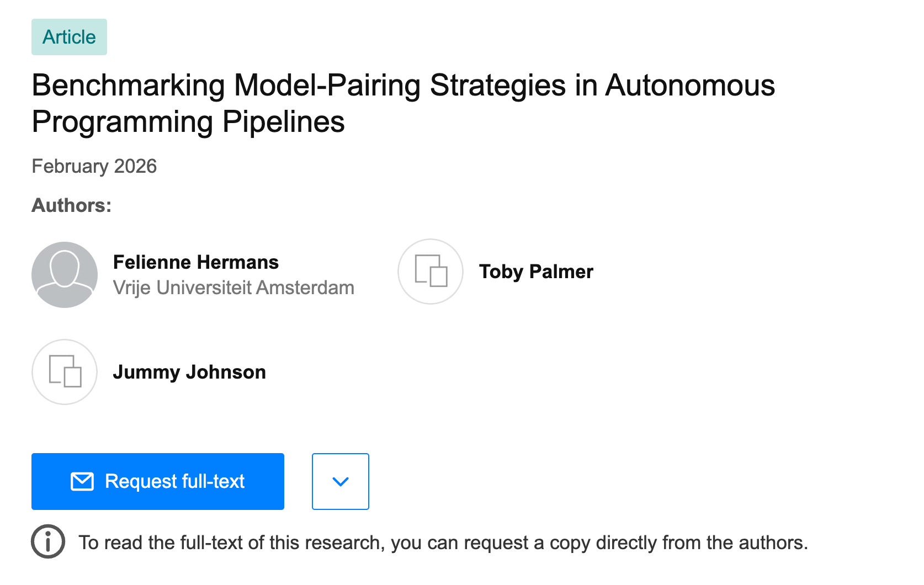
Task: Click the green Article type badge
Action: [x=69, y=37]
